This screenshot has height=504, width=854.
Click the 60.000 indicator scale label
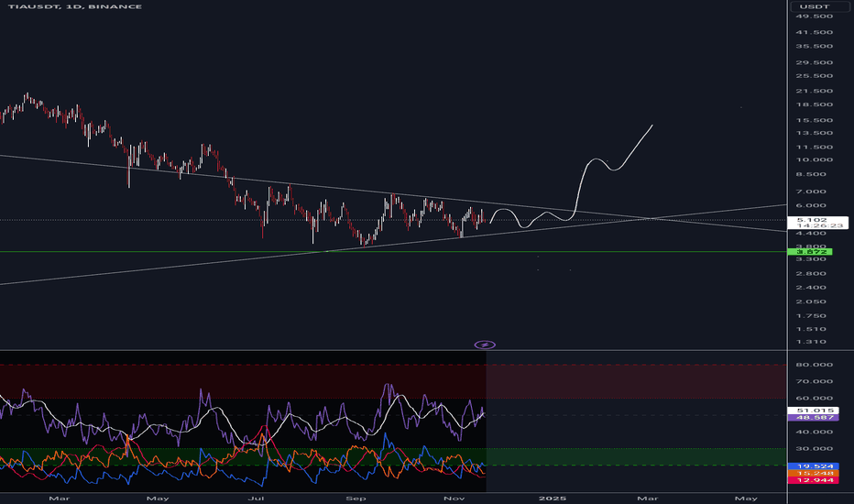click(x=815, y=399)
